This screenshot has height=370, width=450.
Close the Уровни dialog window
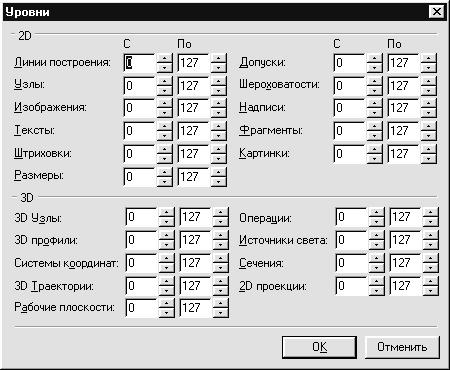click(436, 12)
